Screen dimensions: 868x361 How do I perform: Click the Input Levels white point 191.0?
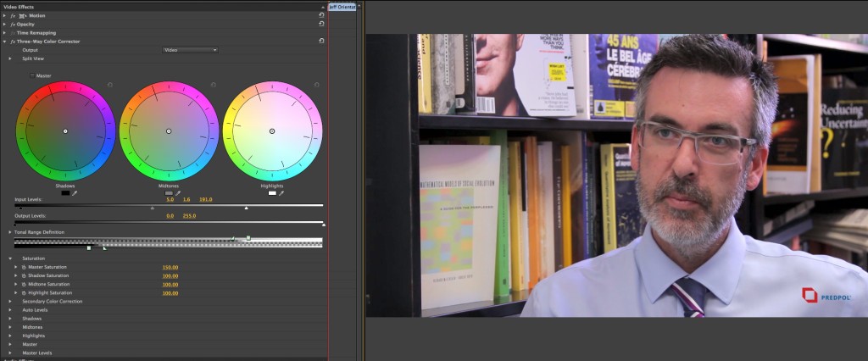pos(205,198)
